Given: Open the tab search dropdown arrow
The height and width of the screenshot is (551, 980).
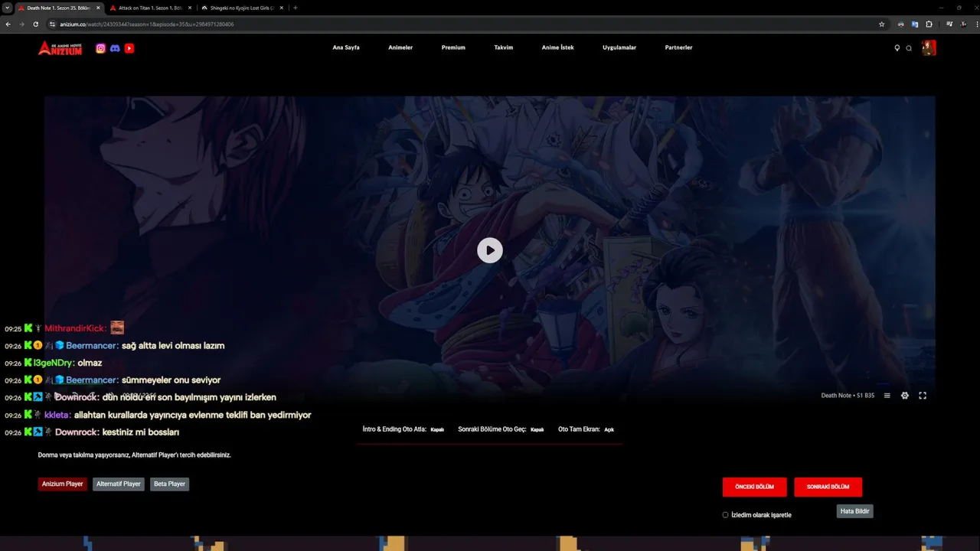Looking at the screenshot, I should coord(7,8).
